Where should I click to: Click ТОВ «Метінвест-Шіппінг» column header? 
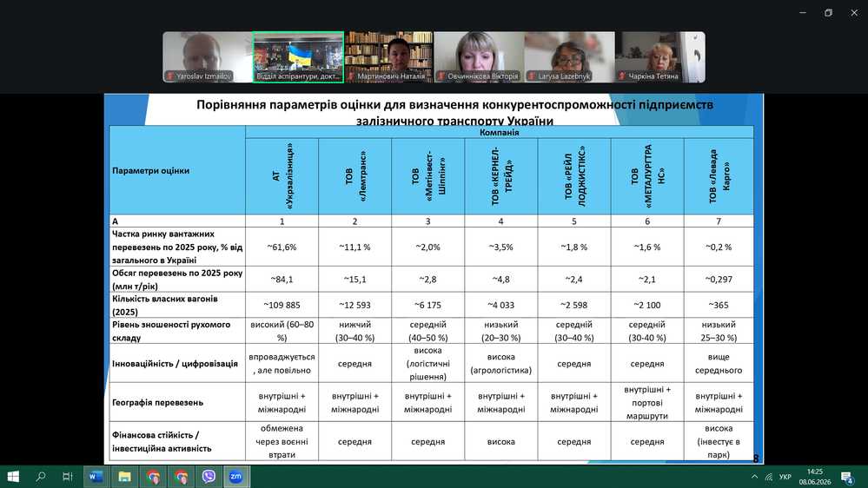tap(427, 176)
